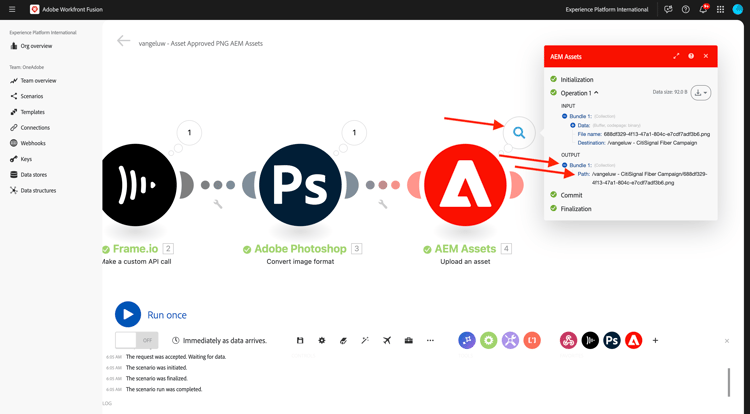Select the Photoshop favorite icon
750x414 pixels.
coord(612,340)
